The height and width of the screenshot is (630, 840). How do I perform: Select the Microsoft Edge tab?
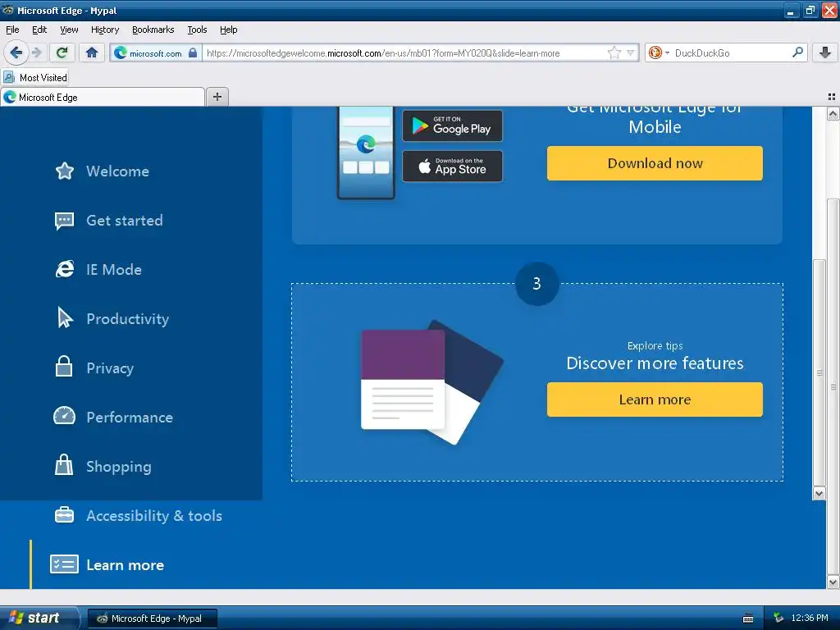(103, 97)
